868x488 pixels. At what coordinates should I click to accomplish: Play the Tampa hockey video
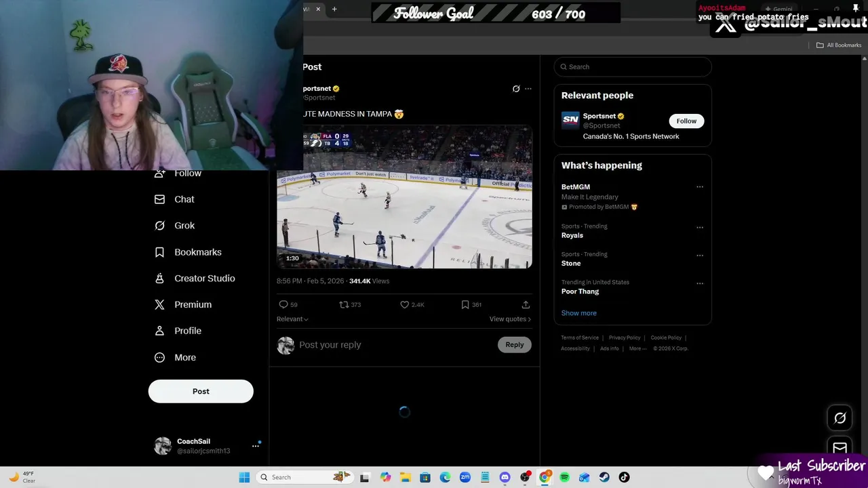[x=404, y=197]
